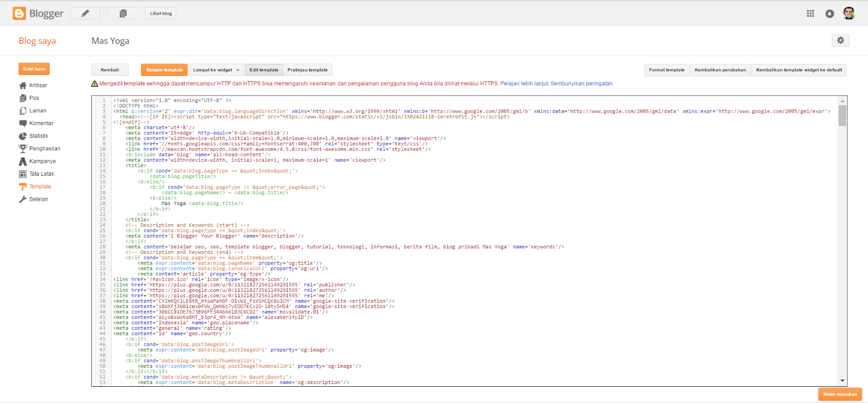The image size is (868, 403).
Task: Open the settings gear dropdown
Action: pyautogui.click(x=840, y=40)
